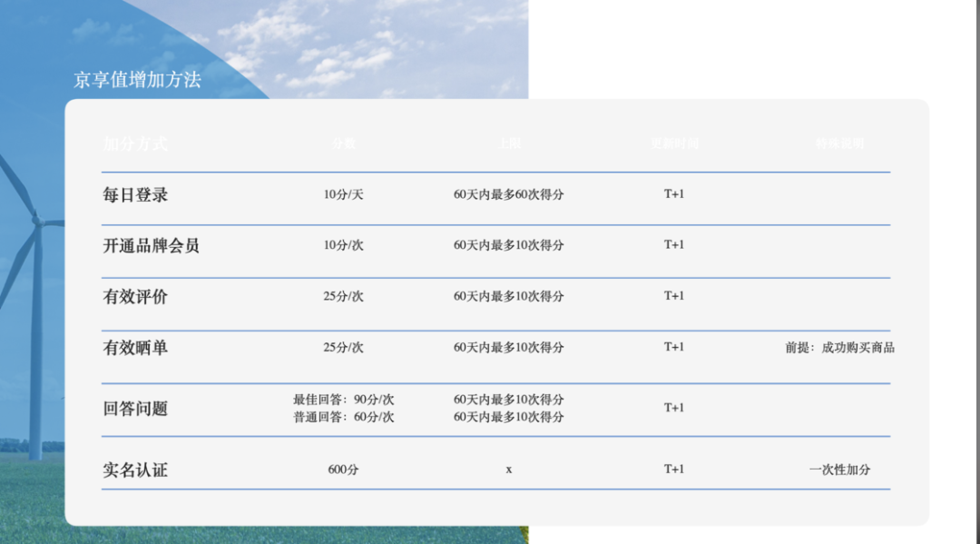Select the limit 60天内最多60次得分

(509, 194)
